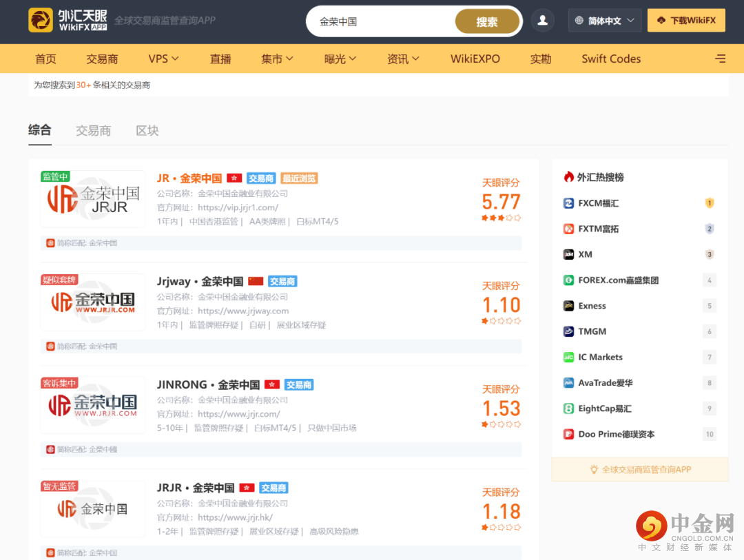Viewport: 744px width, 560px height.
Task: Expand the VPS dropdown menu
Action: coord(163,59)
